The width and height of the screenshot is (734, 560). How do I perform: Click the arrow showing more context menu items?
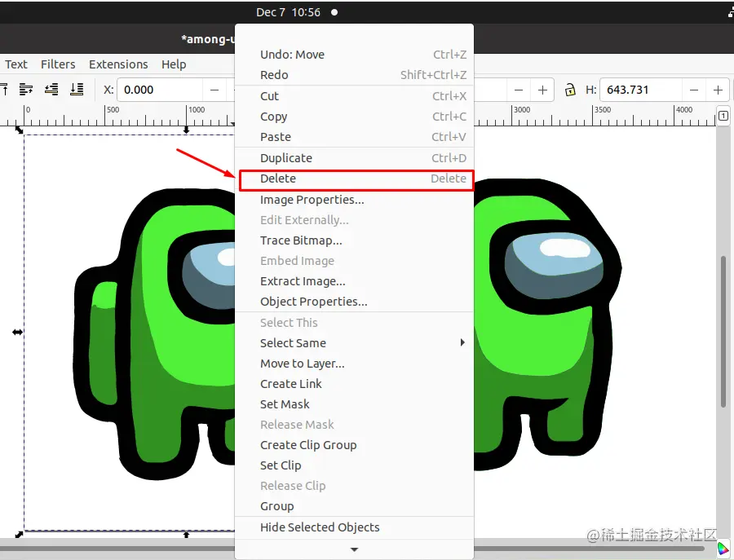pyautogui.click(x=355, y=549)
